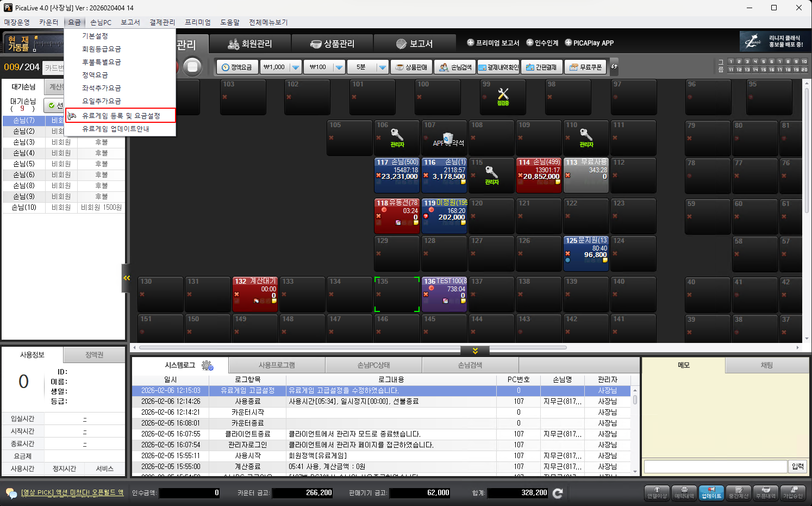The image size is (812, 506).
Task: Toggle seat group number 10 button
Action: tap(804, 61)
